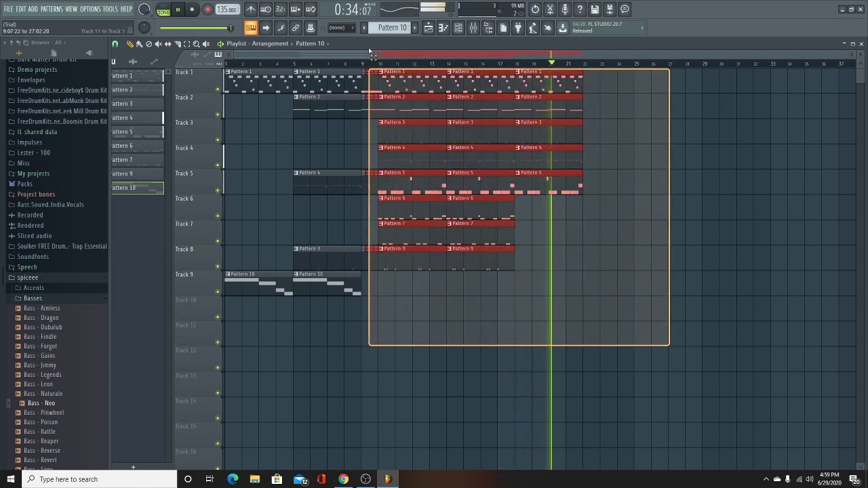Viewport: 868px width, 488px height.
Task: Mute Track 3 with its green light
Action: pos(218,140)
